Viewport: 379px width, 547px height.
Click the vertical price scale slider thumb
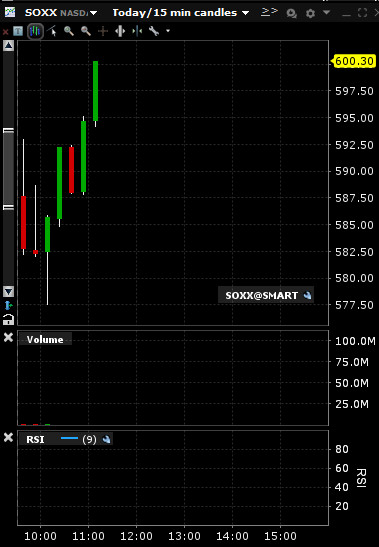pyautogui.click(x=8, y=169)
